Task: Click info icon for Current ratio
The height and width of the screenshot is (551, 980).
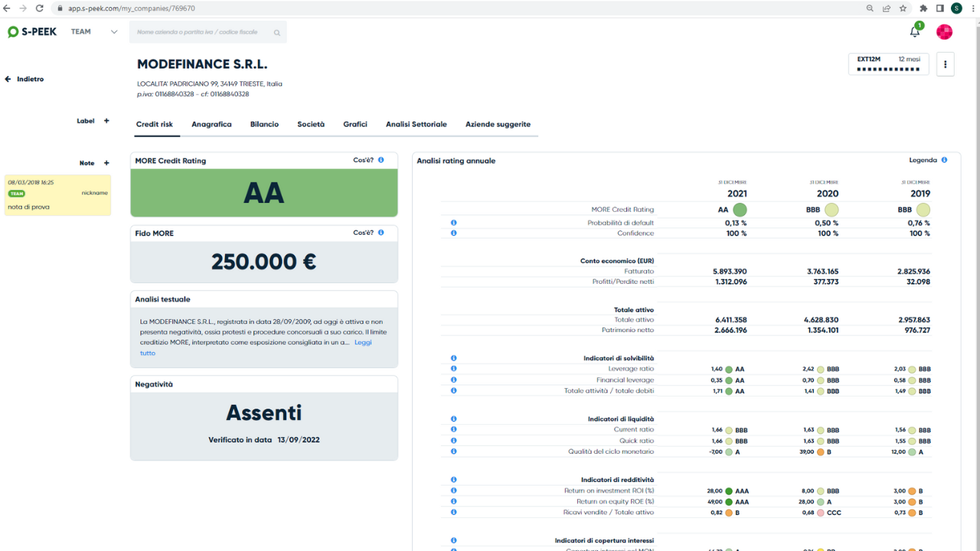Action: tap(454, 430)
